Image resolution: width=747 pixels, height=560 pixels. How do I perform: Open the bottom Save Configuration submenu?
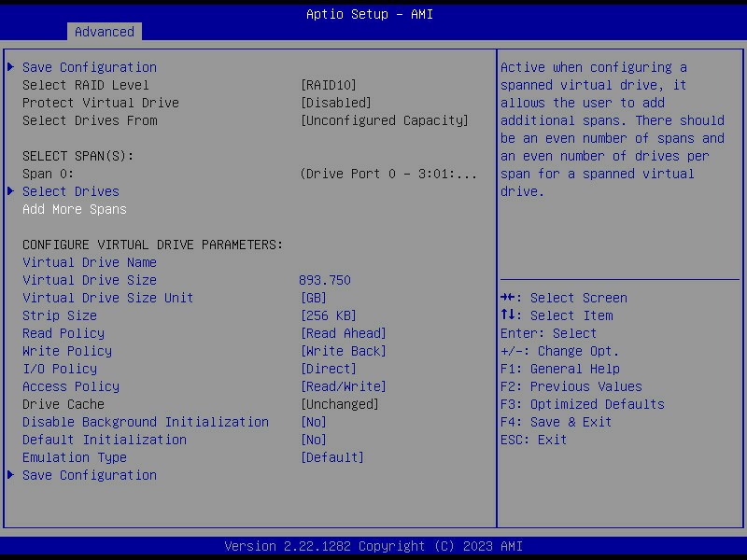point(90,475)
